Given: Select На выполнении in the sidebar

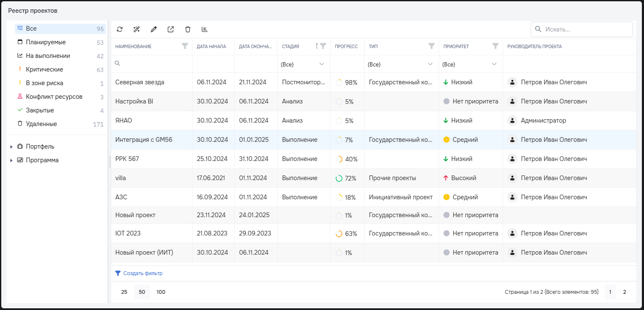Looking at the screenshot, I should pos(60,56).
